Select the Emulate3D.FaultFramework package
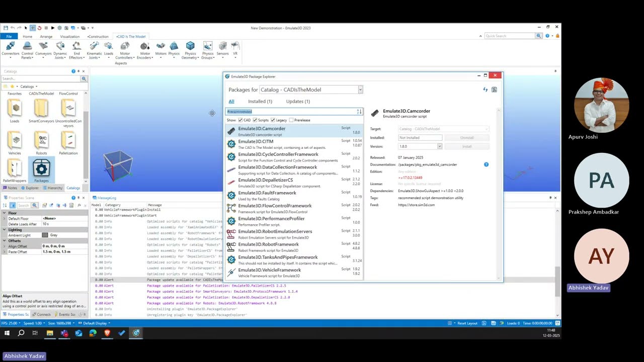This screenshot has height=362, width=644. 294,196
